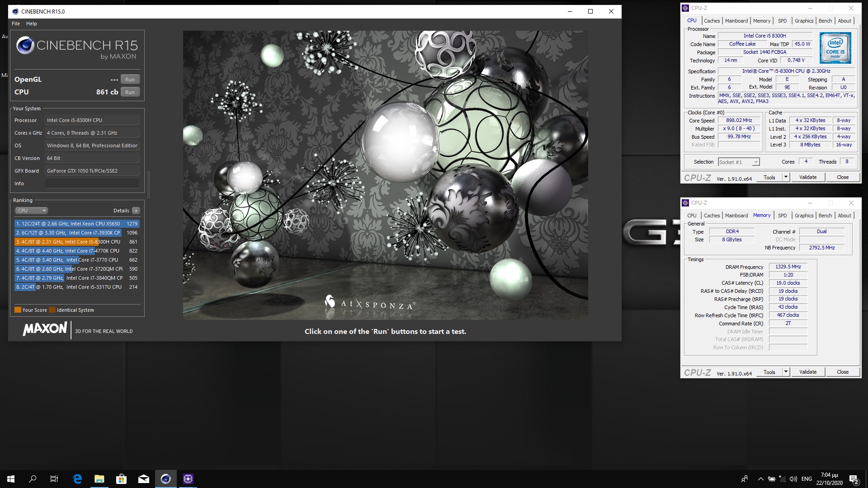Open CPU tab in lower CPU-Z
The width and height of the screenshot is (868, 488).
pyautogui.click(x=692, y=216)
